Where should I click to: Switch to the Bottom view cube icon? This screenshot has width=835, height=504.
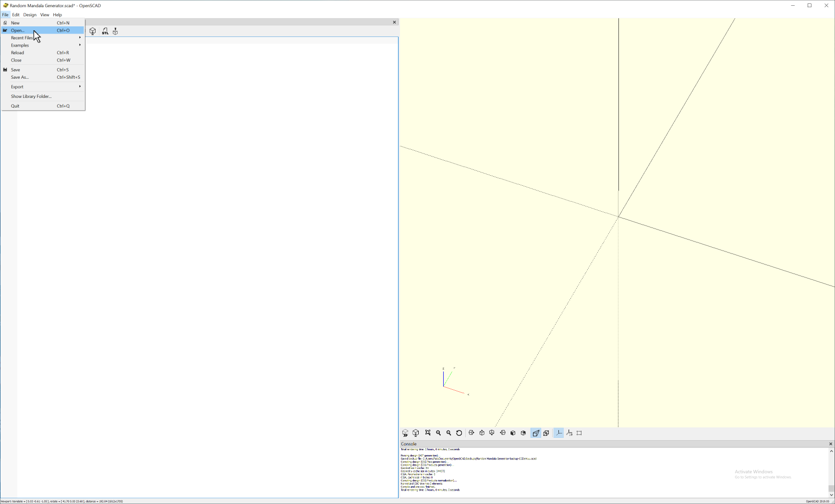click(492, 433)
